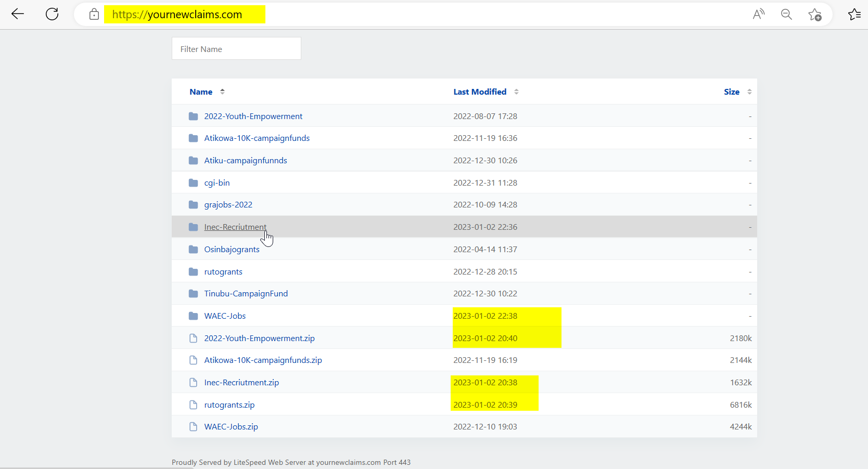Screen dimensions: 868x469
Task: Click the zoom out magnifier icon
Action: coord(786,15)
